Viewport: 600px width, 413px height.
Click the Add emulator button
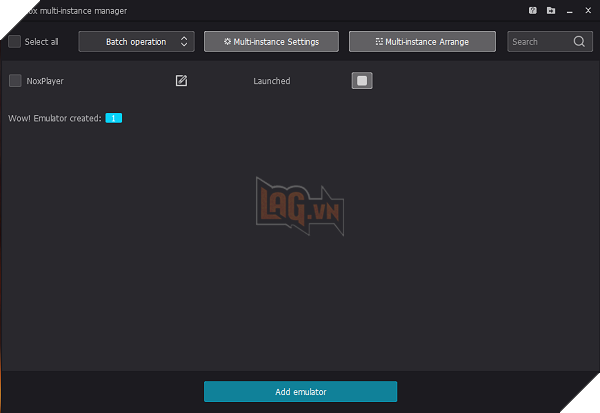pyautogui.click(x=300, y=391)
